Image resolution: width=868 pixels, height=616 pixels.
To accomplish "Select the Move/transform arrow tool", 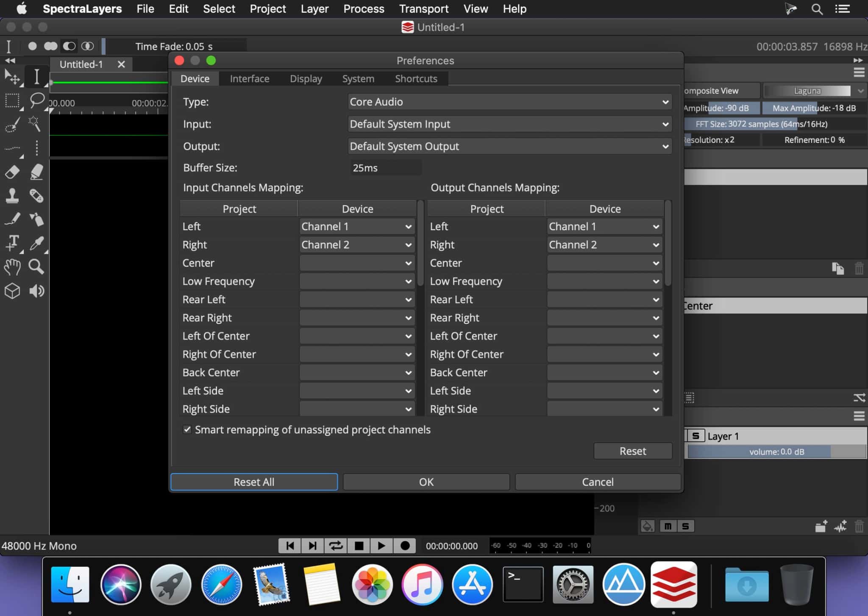I will tap(12, 77).
